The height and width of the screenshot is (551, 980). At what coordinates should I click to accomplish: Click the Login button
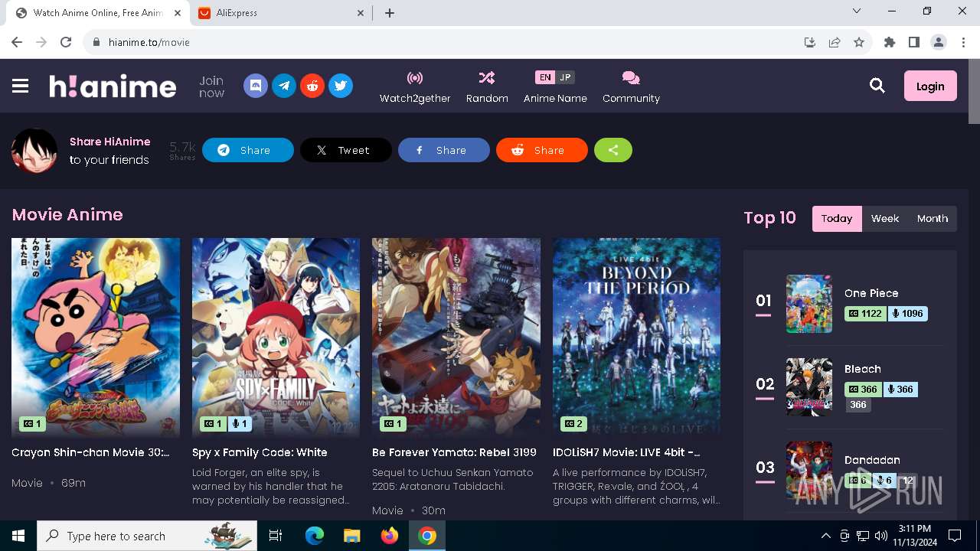pos(930,86)
